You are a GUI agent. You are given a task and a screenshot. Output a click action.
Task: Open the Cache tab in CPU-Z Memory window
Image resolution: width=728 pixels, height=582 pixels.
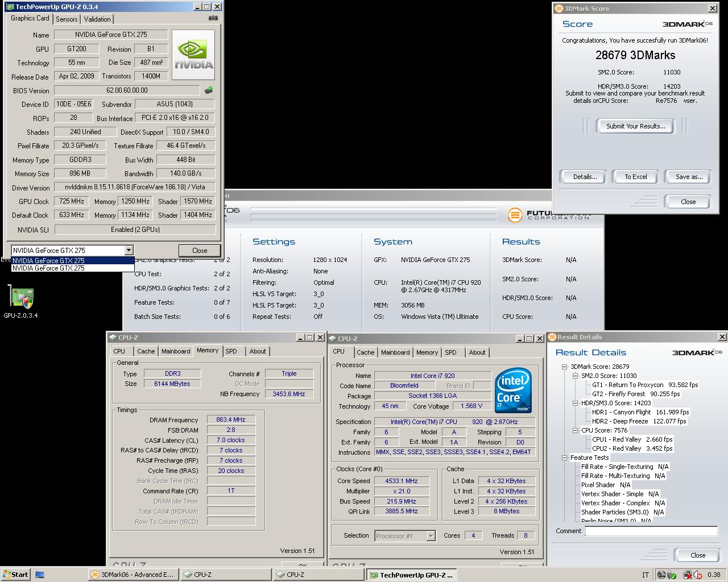146,351
